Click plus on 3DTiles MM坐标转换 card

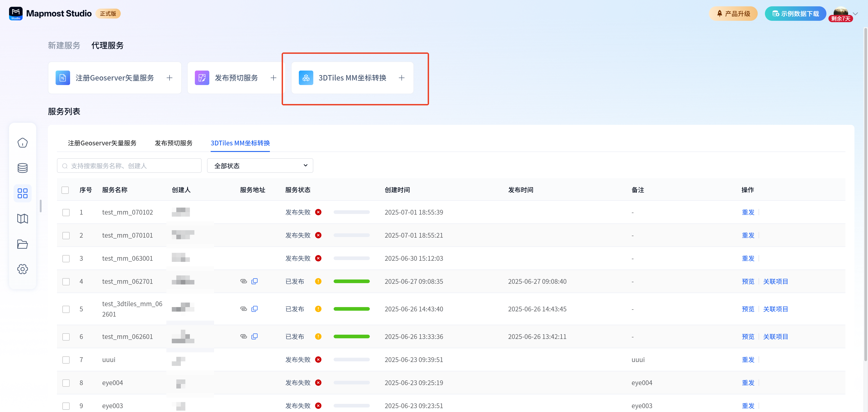[x=401, y=78]
